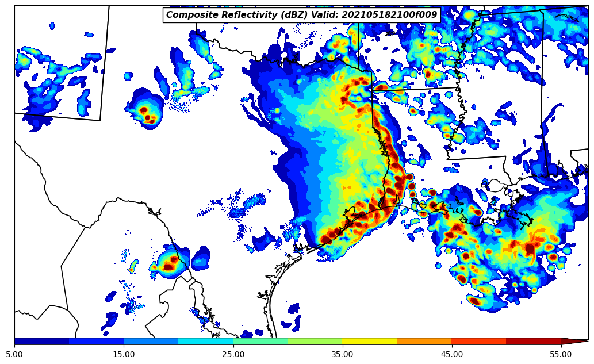Select the 25.00 colorbar tick label
594x364 pixels.
coord(233,354)
